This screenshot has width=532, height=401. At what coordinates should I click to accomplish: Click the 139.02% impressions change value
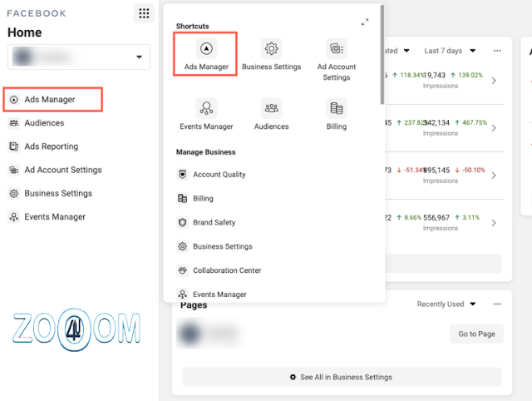point(470,75)
